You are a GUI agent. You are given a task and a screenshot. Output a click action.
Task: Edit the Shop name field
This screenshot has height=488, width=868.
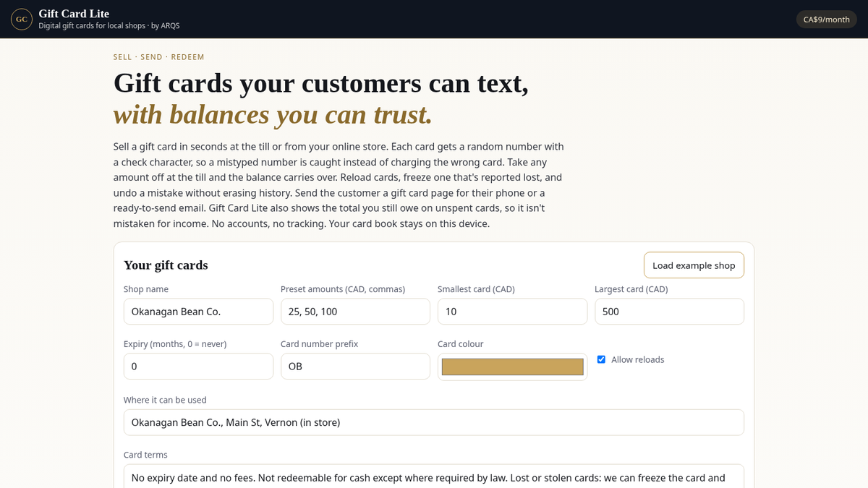pyautogui.click(x=198, y=312)
